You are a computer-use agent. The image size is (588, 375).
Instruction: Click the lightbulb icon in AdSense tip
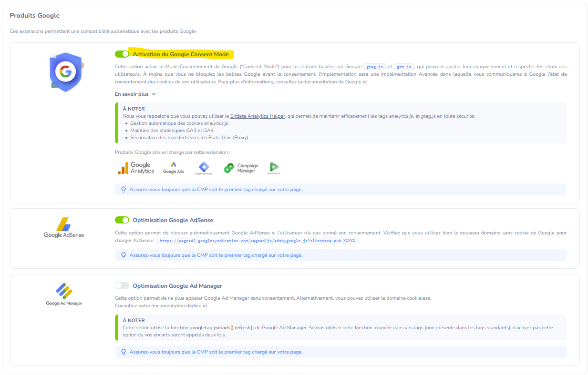124,255
